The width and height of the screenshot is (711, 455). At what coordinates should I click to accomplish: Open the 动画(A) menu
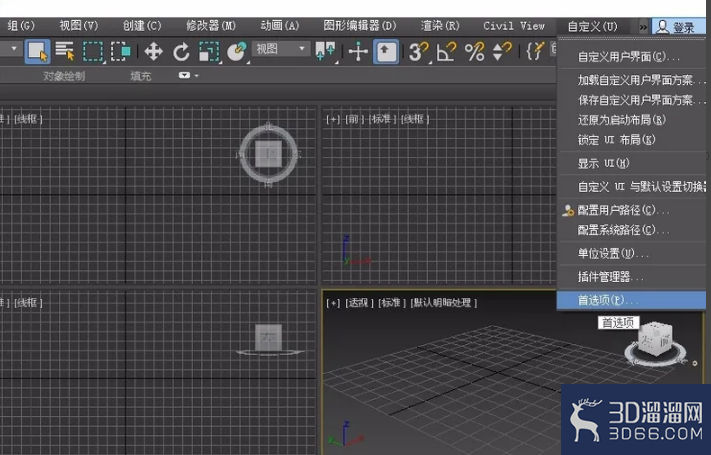coord(280,26)
